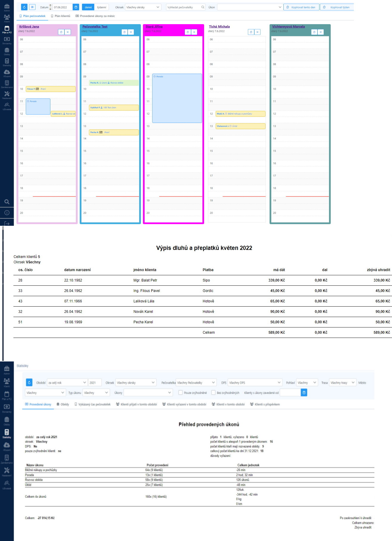The width and height of the screenshot is (392, 541).
Task: Switch to denní view
Action: click(88, 7)
